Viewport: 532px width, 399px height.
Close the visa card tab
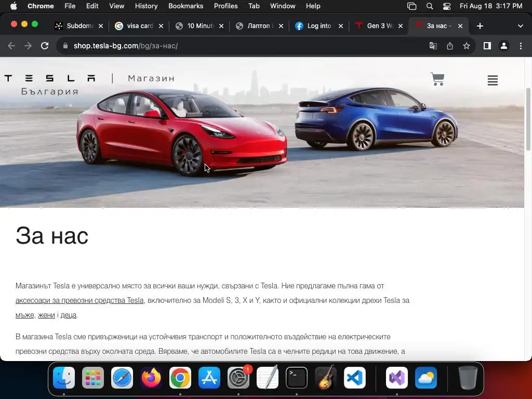click(161, 26)
